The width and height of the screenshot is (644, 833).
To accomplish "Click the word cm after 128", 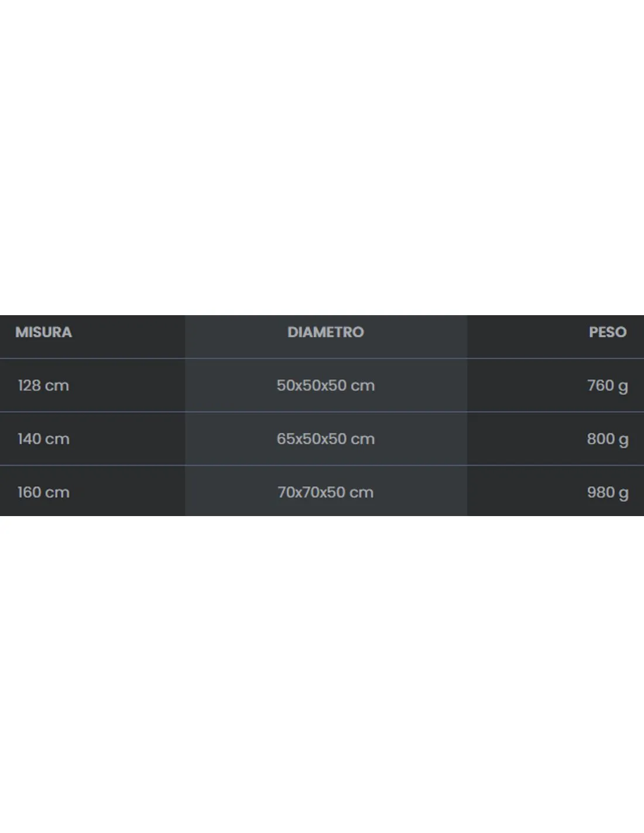I will point(57,386).
